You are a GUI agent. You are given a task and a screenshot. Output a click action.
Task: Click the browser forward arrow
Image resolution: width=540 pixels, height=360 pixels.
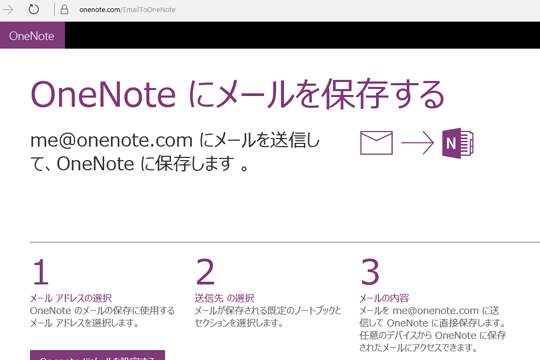[8, 10]
